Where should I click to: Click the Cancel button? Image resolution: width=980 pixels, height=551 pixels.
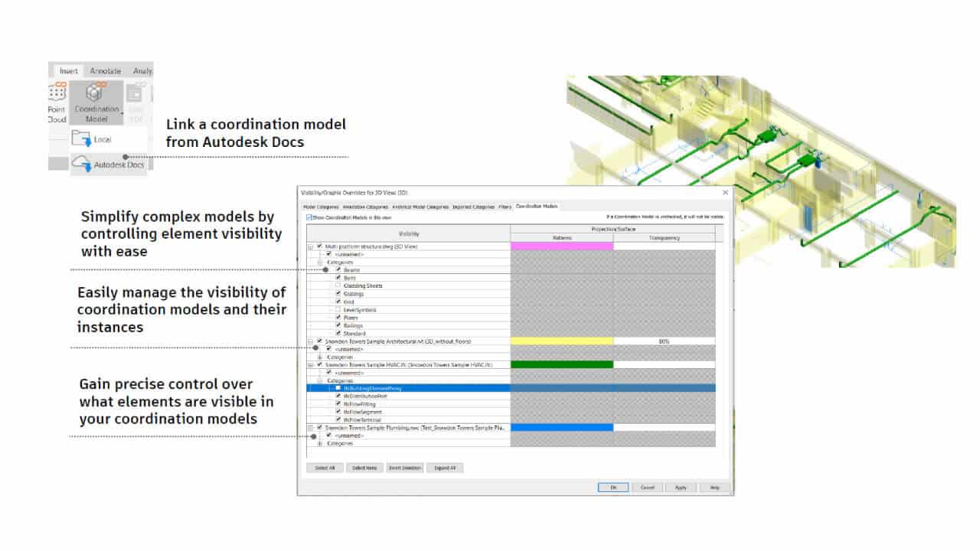pos(647,487)
